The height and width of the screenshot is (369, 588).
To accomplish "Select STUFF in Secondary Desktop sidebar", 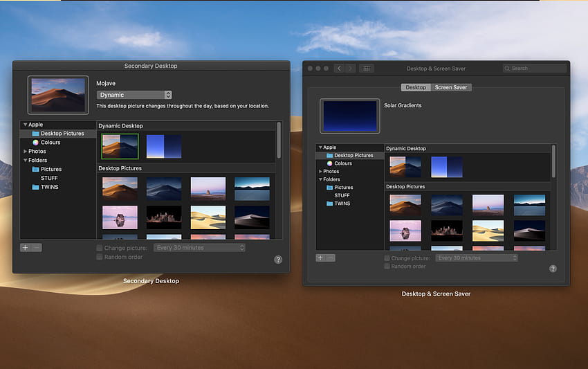I will [x=49, y=178].
